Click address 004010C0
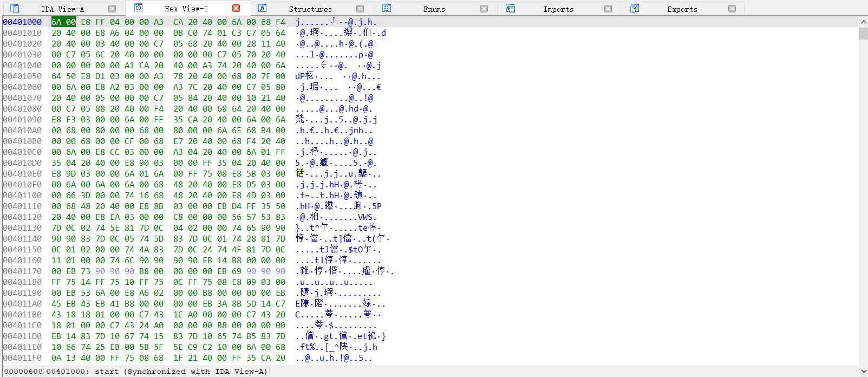This screenshot has width=868, height=377. click(22, 152)
